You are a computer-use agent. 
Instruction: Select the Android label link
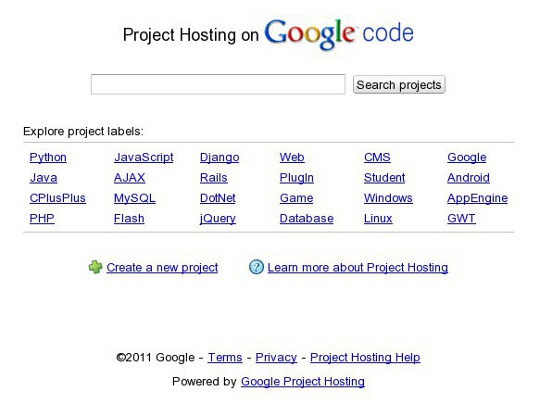point(468,178)
